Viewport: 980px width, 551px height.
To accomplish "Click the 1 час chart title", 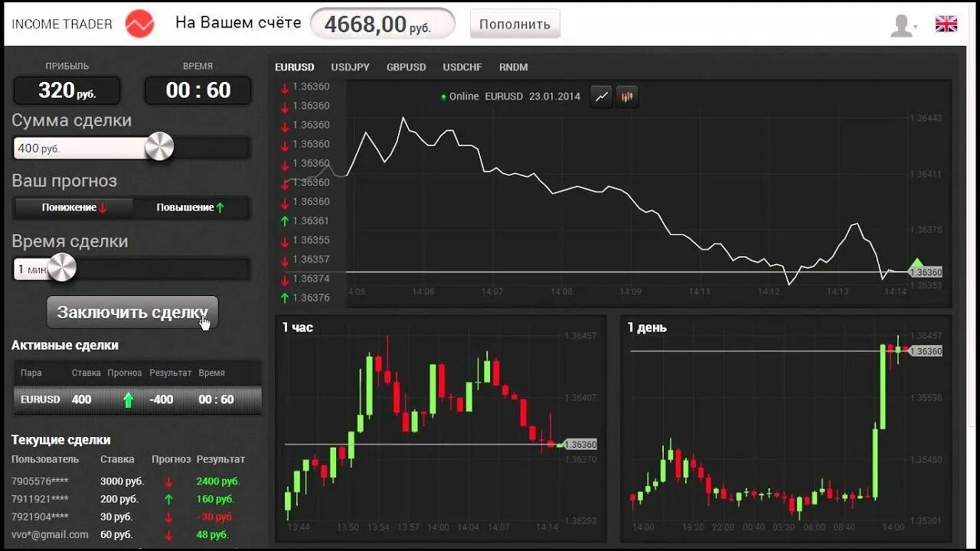I will click(298, 328).
